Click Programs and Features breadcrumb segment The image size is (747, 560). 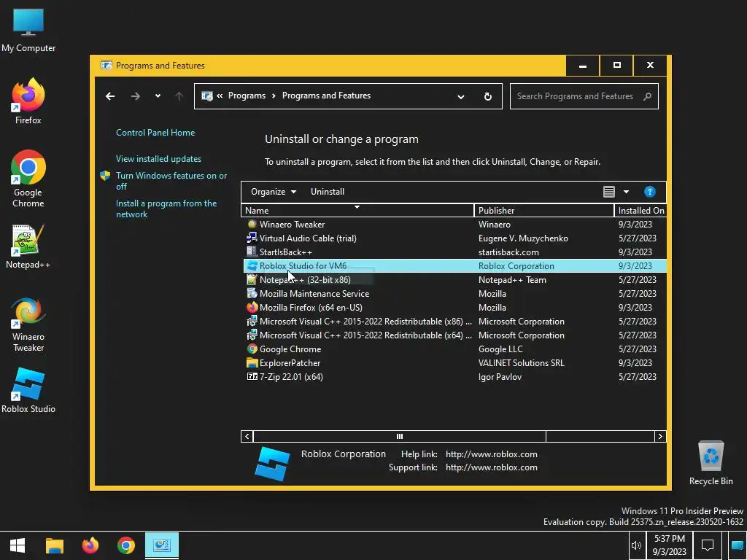(326, 96)
